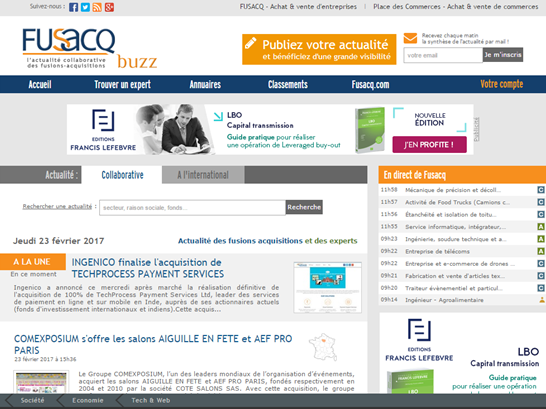Select Economie category in bottom bar
This screenshot has height=409, width=546.
[x=87, y=400]
